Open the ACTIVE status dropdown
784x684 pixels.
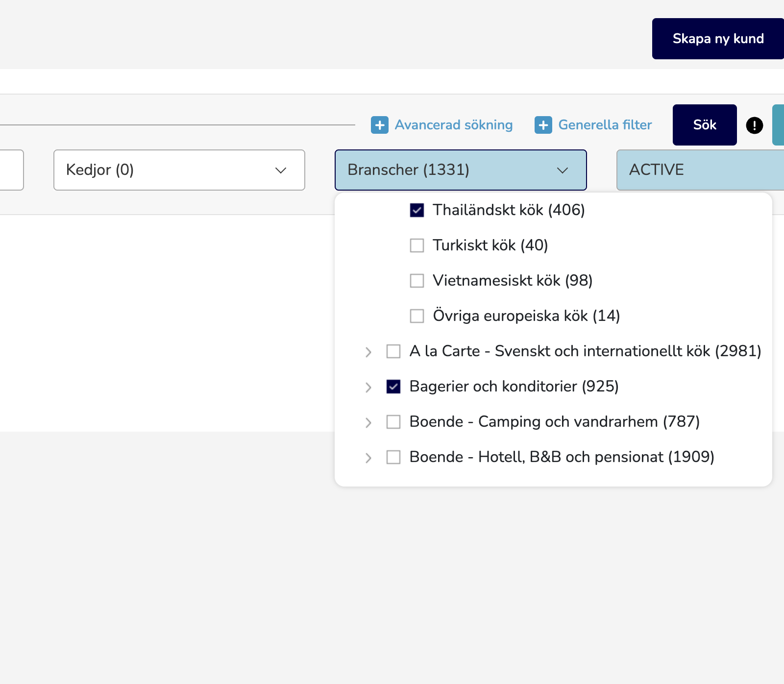pos(700,170)
